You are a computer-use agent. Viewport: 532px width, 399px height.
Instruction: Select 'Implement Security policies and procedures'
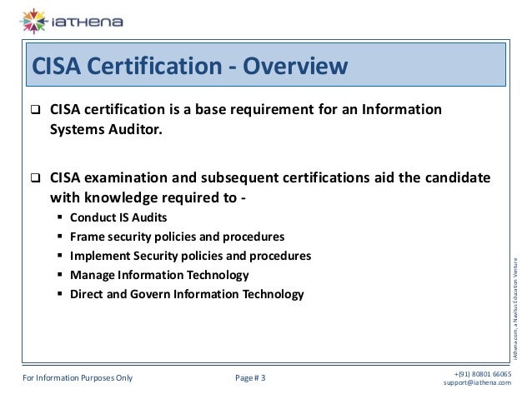coord(190,256)
